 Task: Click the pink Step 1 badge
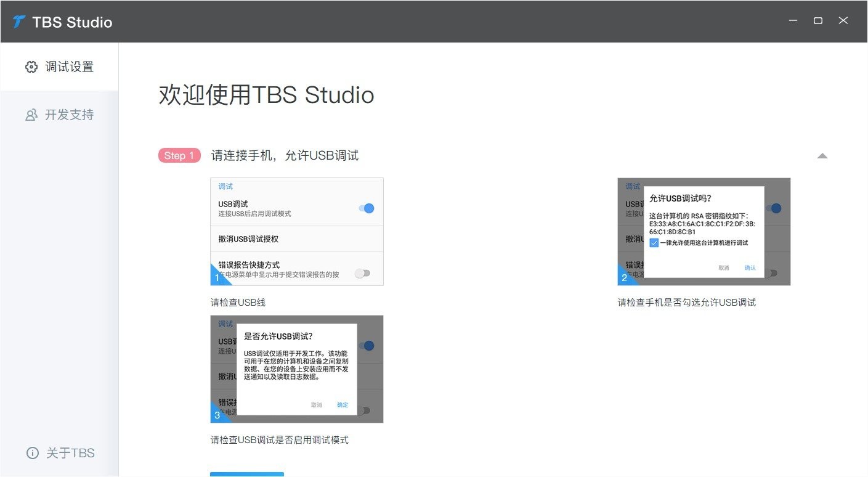point(179,155)
